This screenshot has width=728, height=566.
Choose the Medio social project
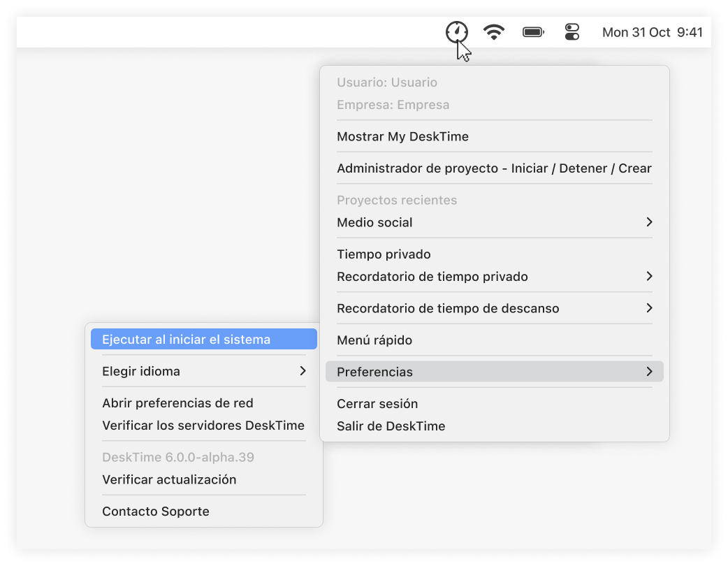point(495,222)
